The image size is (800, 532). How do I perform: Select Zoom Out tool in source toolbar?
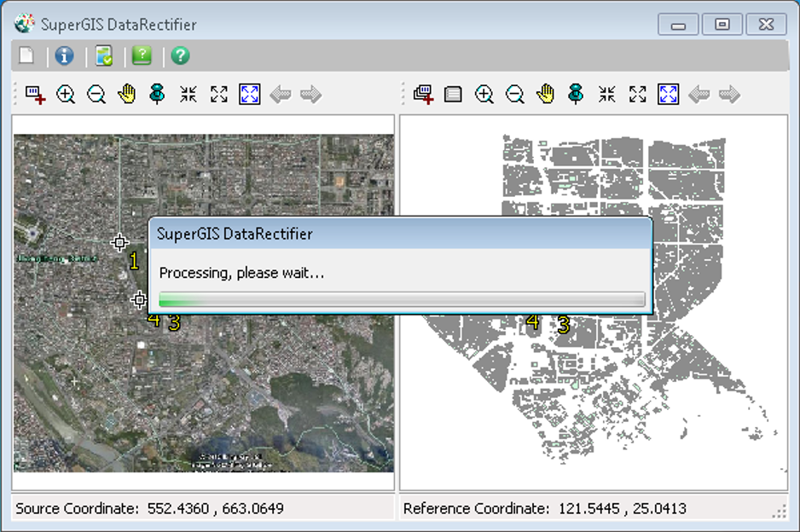coord(96,95)
